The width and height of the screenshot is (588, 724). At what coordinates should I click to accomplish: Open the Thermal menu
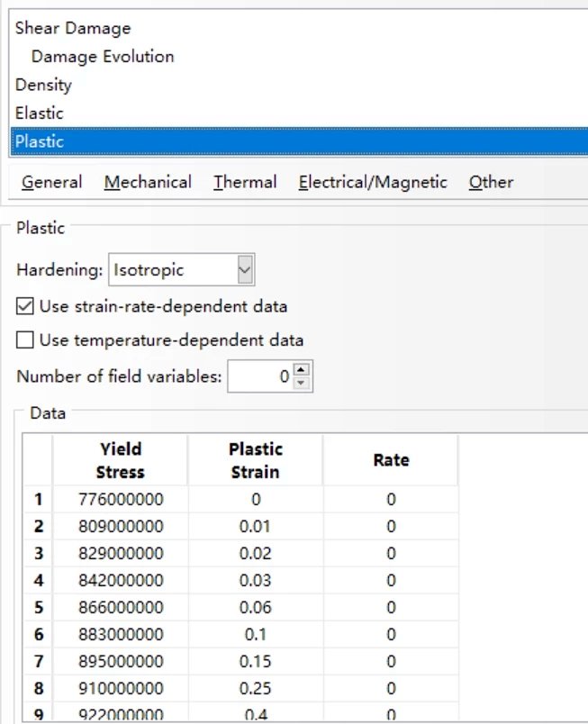click(x=245, y=182)
